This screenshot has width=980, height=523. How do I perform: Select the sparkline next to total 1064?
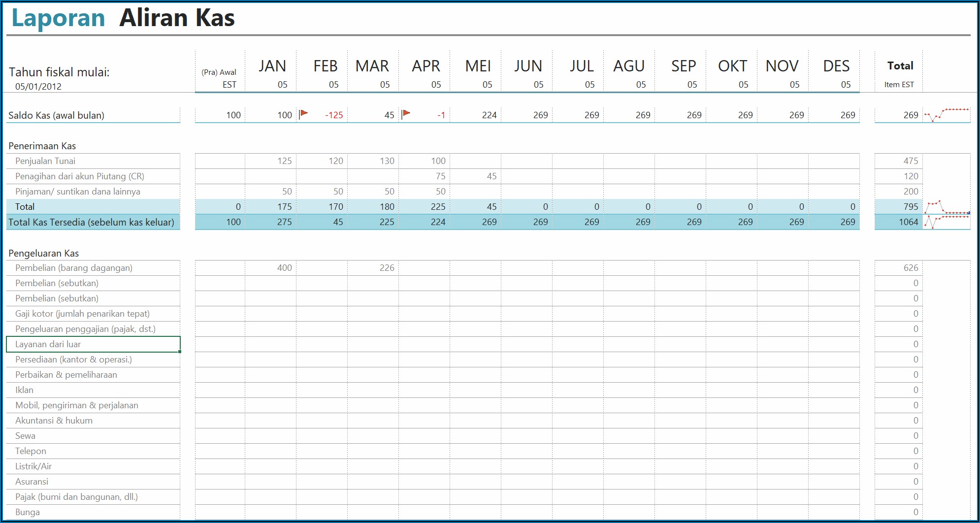pyautogui.click(x=947, y=222)
